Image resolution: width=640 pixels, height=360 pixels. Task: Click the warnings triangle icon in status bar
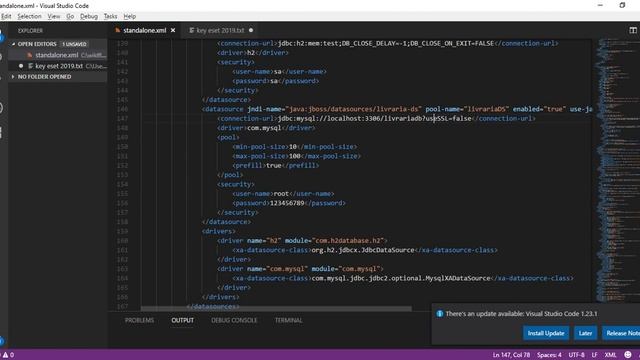point(6,355)
